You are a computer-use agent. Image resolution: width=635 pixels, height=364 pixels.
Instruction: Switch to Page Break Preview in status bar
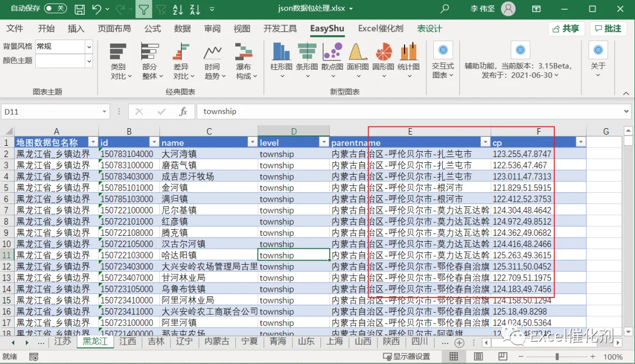(503, 357)
